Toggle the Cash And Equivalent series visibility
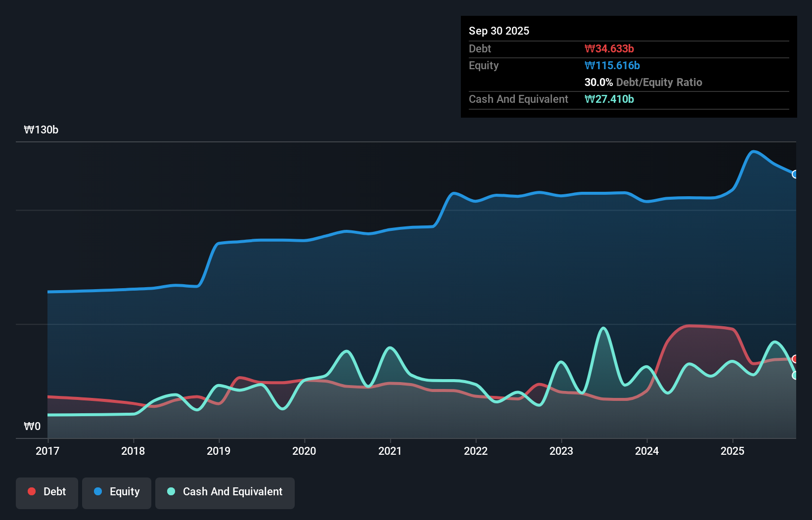This screenshot has width=812, height=520. [225, 492]
